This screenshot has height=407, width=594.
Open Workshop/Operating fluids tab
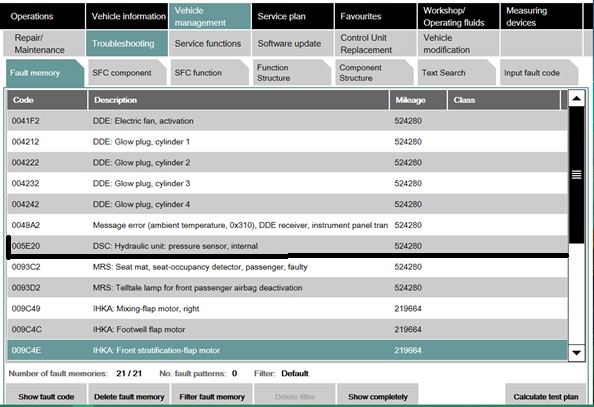(x=458, y=16)
